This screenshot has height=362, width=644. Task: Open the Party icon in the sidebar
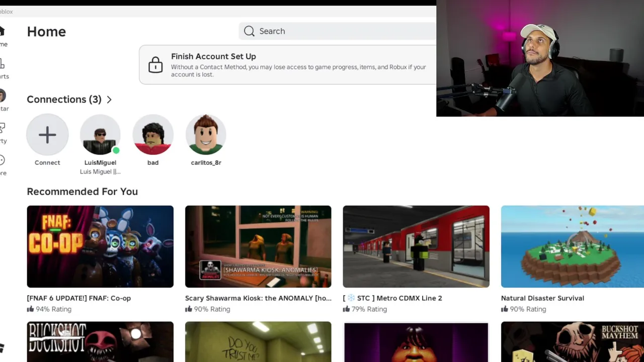point(3,128)
